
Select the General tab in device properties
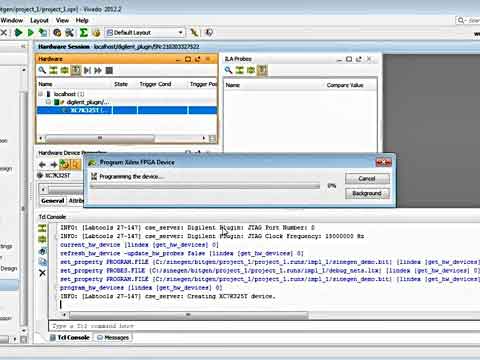click(53, 201)
